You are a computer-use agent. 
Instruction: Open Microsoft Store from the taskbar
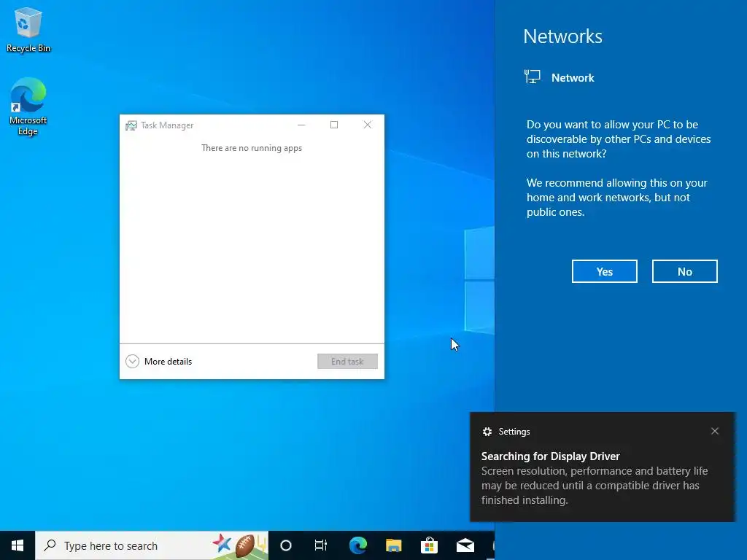click(429, 545)
